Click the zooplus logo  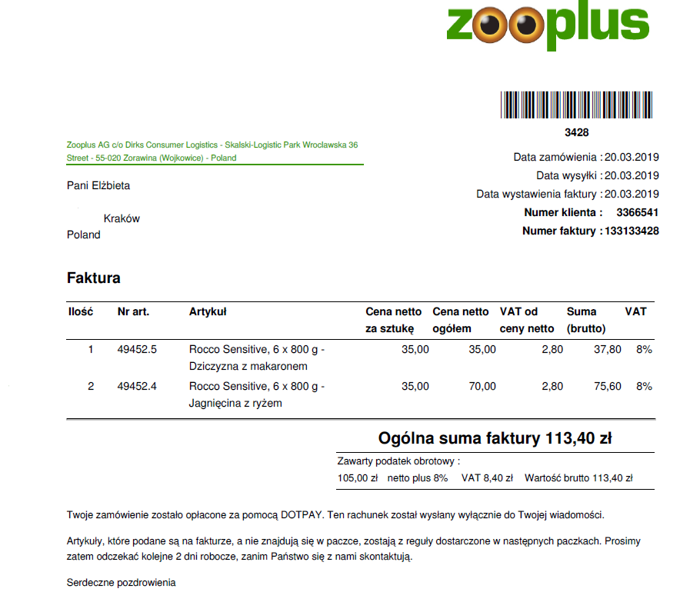point(548,25)
